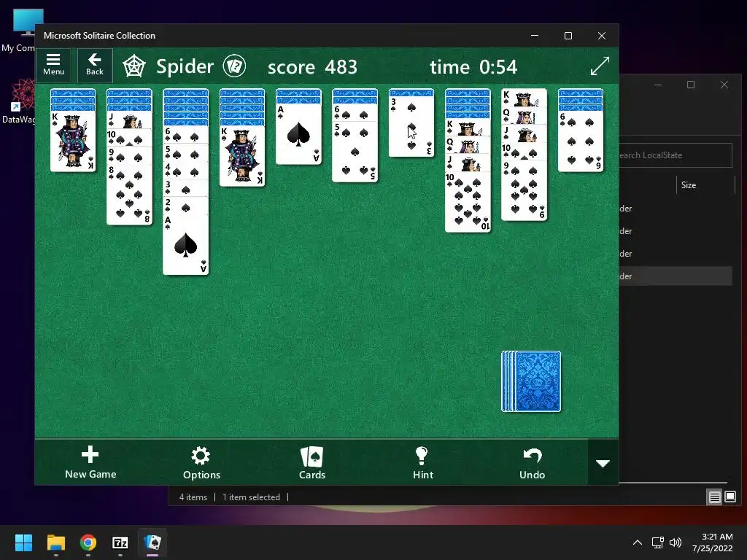
Task: Undo the last move
Action: [532, 462]
